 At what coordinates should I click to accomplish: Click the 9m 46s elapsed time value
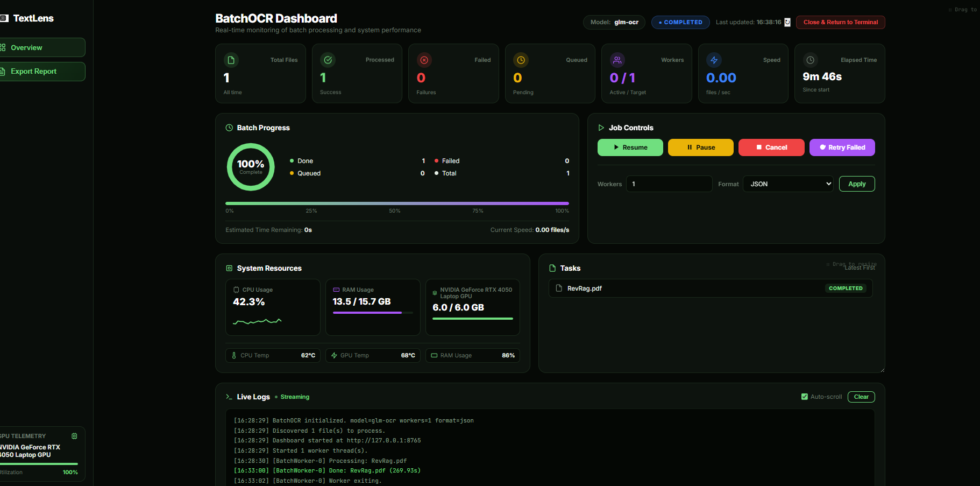pyautogui.click(x=822, y=76)
